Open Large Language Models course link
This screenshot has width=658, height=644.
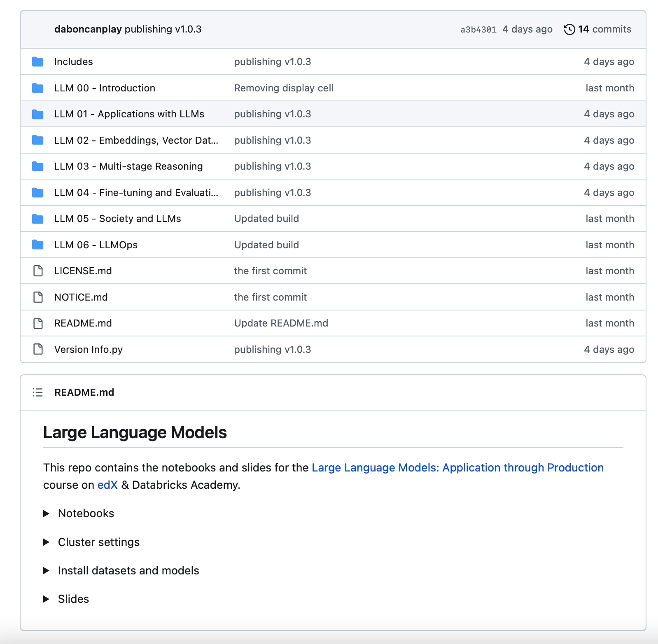tap(457, 468)
